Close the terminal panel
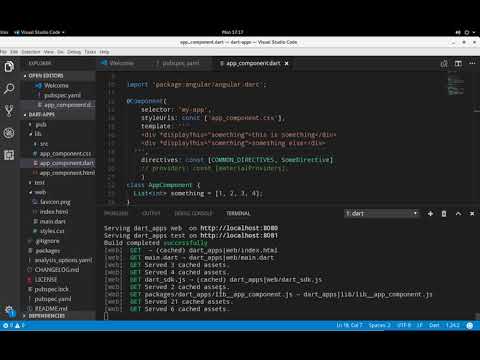The width and height of the screenshot is (480, 360). pos(472,213)
